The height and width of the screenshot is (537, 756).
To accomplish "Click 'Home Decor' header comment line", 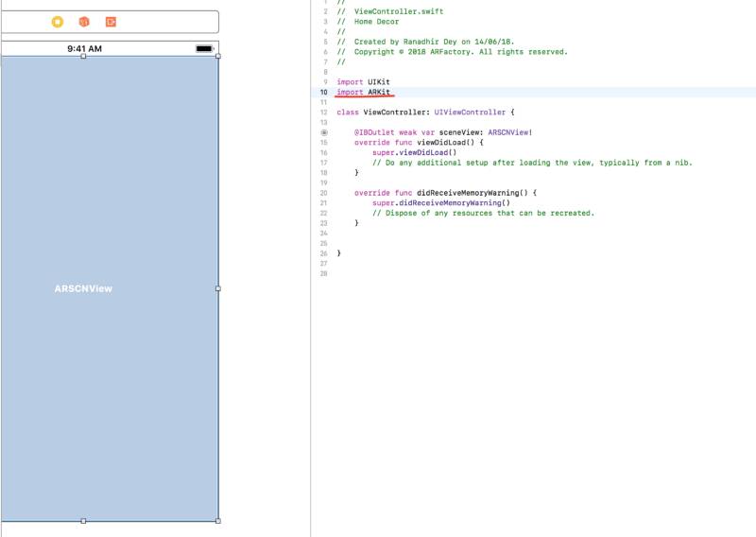I will point(368,22).
